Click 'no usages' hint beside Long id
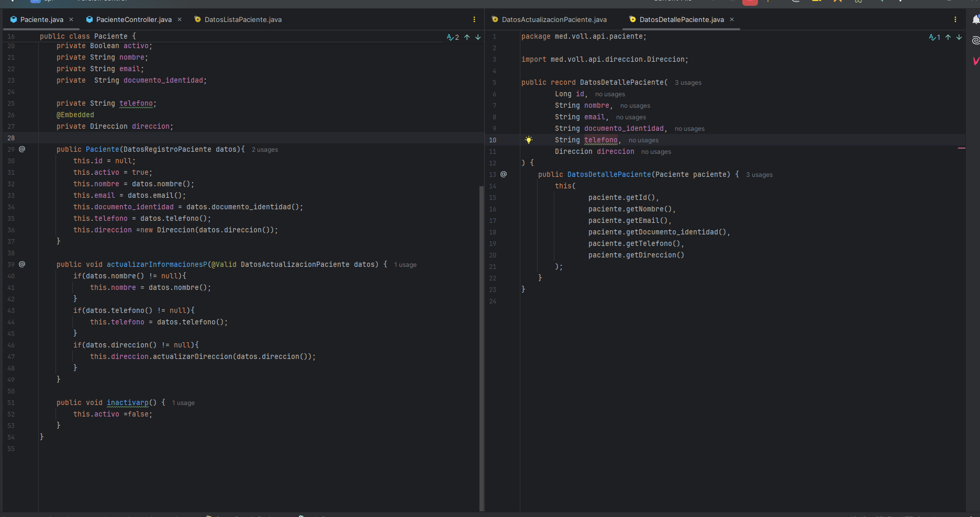980x517 pixels. (610, 94)
